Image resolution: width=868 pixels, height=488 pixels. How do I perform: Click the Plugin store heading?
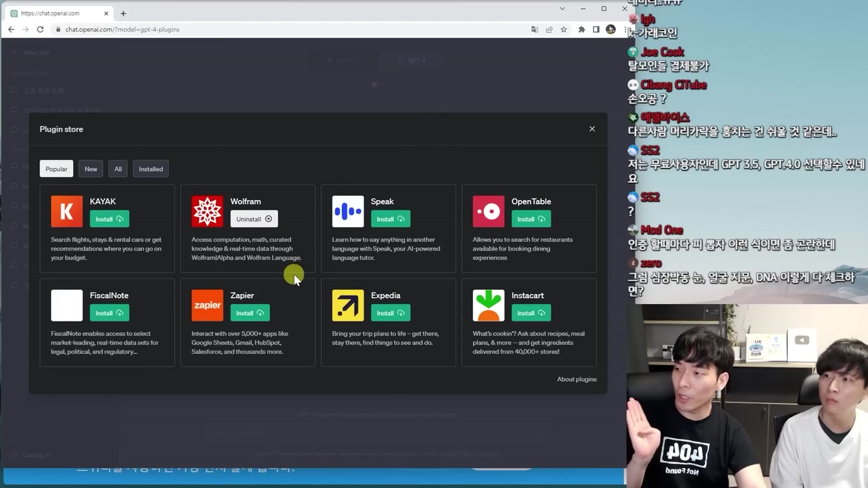(61, 129)
